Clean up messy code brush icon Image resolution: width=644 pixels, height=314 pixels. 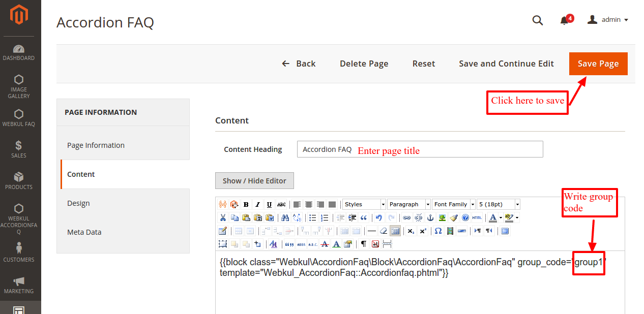(453, 217)
